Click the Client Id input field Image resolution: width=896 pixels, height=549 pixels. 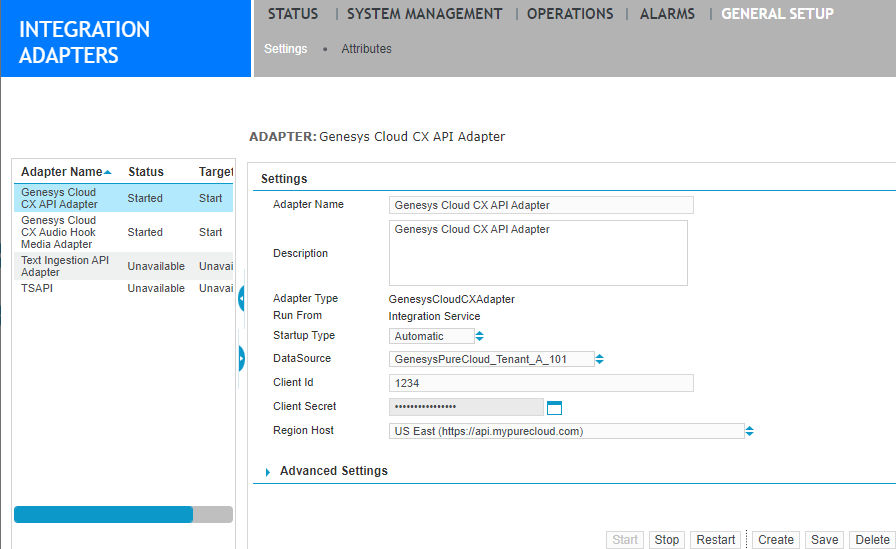pyautogui.click(x=541, y=383)
